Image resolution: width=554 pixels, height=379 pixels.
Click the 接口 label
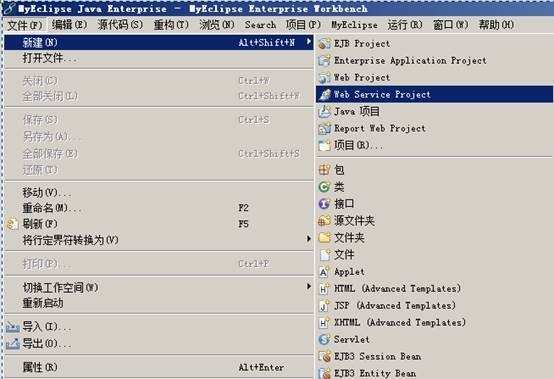pyautogui.click(x=344, y=204)
